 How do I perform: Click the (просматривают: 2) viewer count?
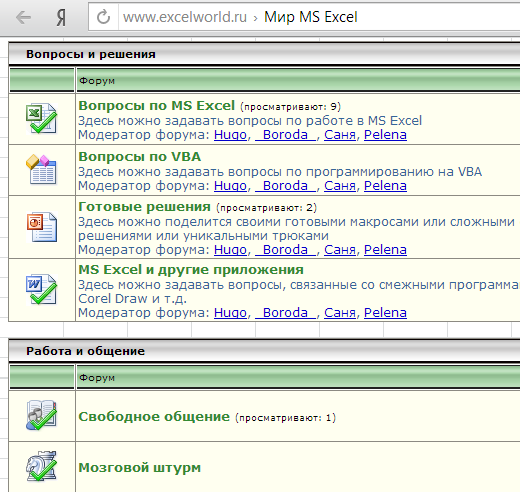pyautogui.click(x=266, y=208)
